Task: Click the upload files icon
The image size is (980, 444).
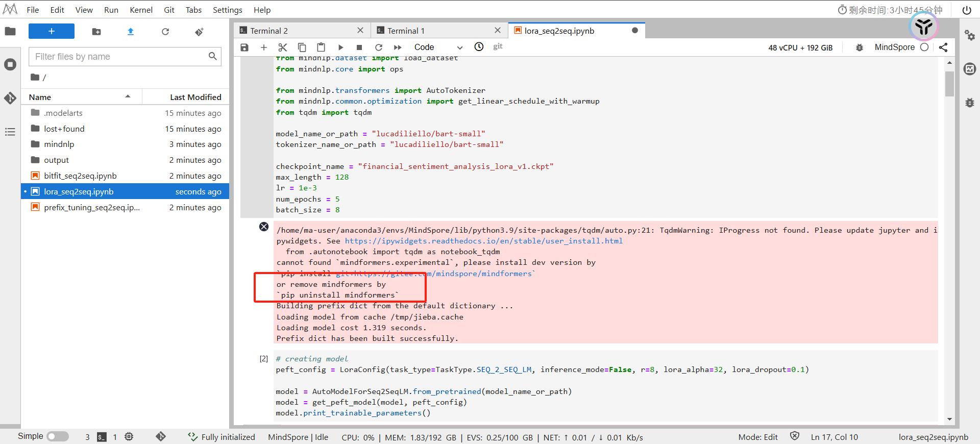Action: click(x=131, y=32)
